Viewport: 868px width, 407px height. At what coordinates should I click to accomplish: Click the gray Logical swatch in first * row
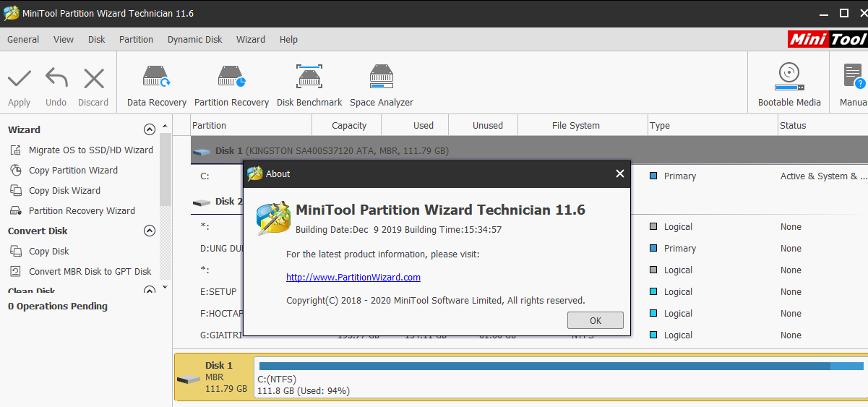click(653, 226)
